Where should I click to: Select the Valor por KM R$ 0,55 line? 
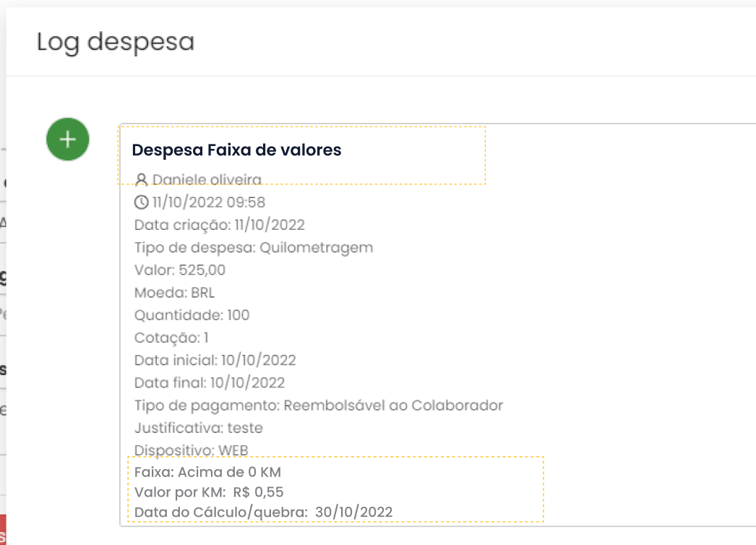(210, 492)
